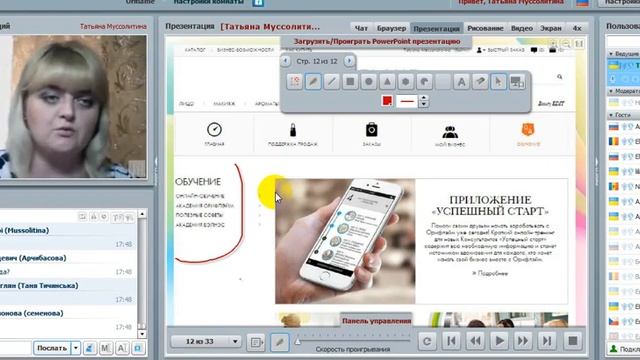This screenshot has height=360, width=640.
Task: Go to next page of 'Стр. 12 из 12'
Action: click(x=349, y=61)
